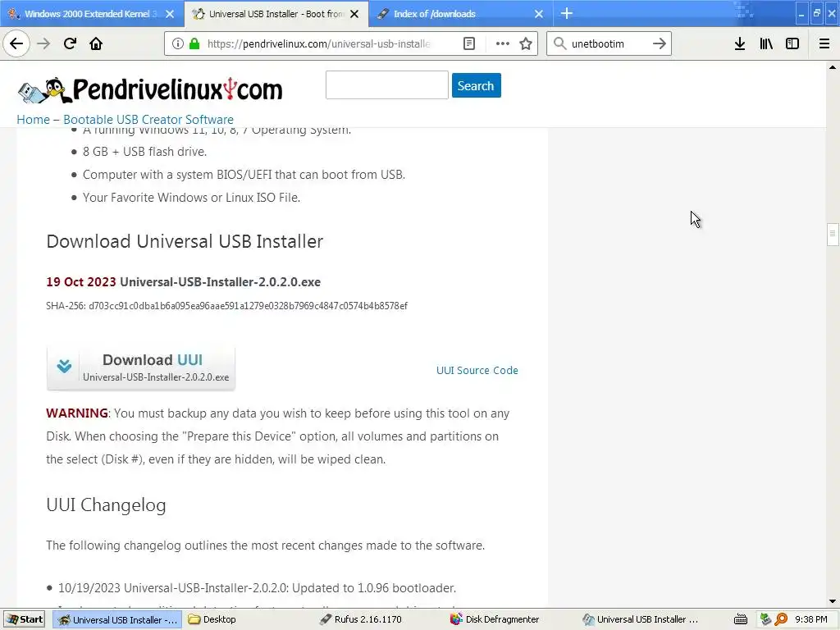Select Universal USB Installer browser taskbar button
This screenshot has width=840, height=630.
coord(118,619)
